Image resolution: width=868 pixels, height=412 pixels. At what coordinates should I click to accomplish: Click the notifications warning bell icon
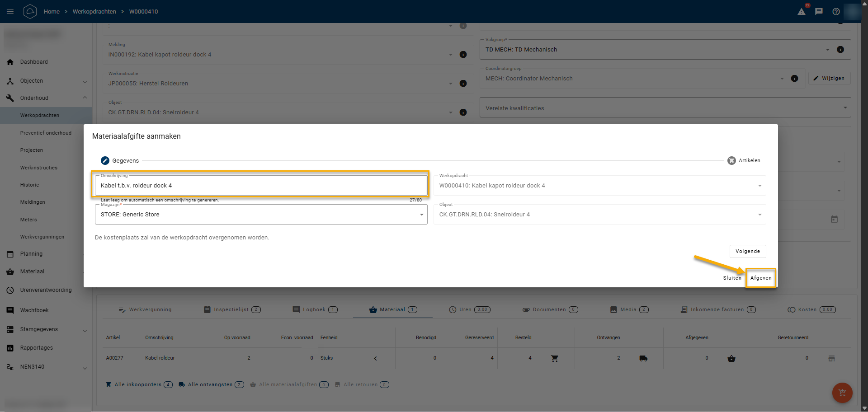[x=802, y=12]
